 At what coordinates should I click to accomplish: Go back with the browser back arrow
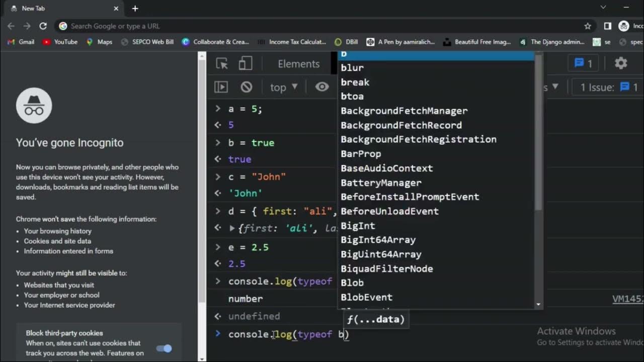click(x=11, y=26)
